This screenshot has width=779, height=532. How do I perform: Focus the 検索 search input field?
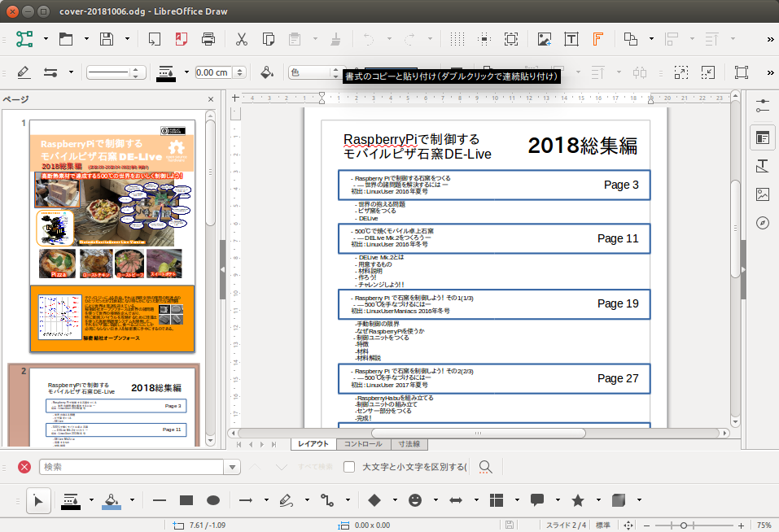(x=132, y=467)
